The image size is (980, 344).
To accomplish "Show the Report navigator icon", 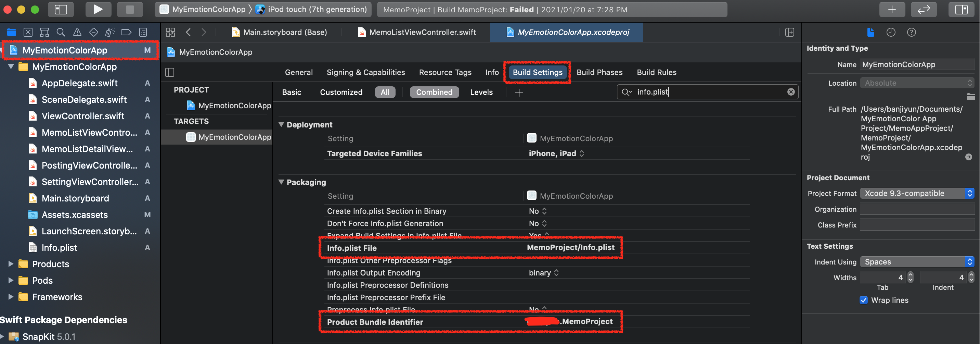I will tap(143, 33).
